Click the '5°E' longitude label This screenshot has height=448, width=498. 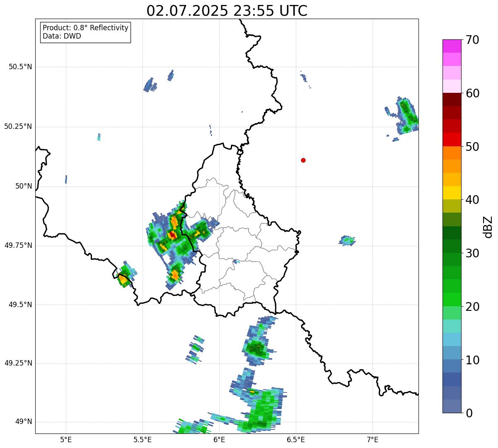click(66, 440)
